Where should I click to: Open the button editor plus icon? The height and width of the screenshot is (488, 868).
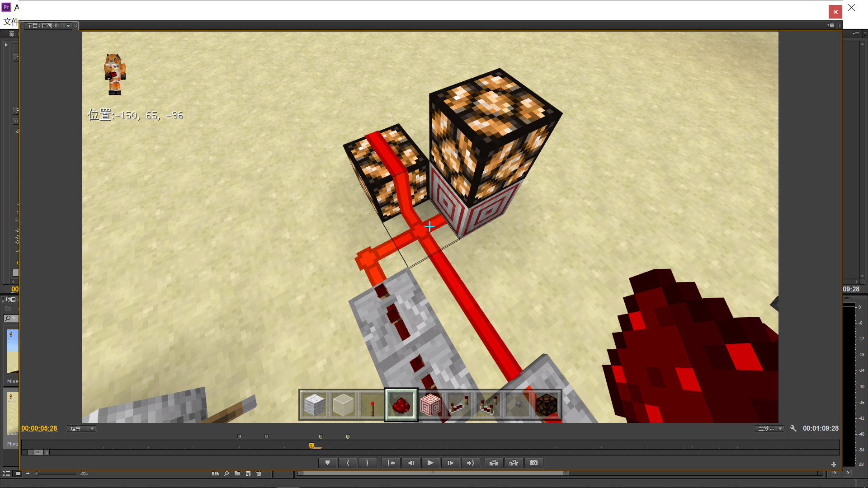pos(834,465)
